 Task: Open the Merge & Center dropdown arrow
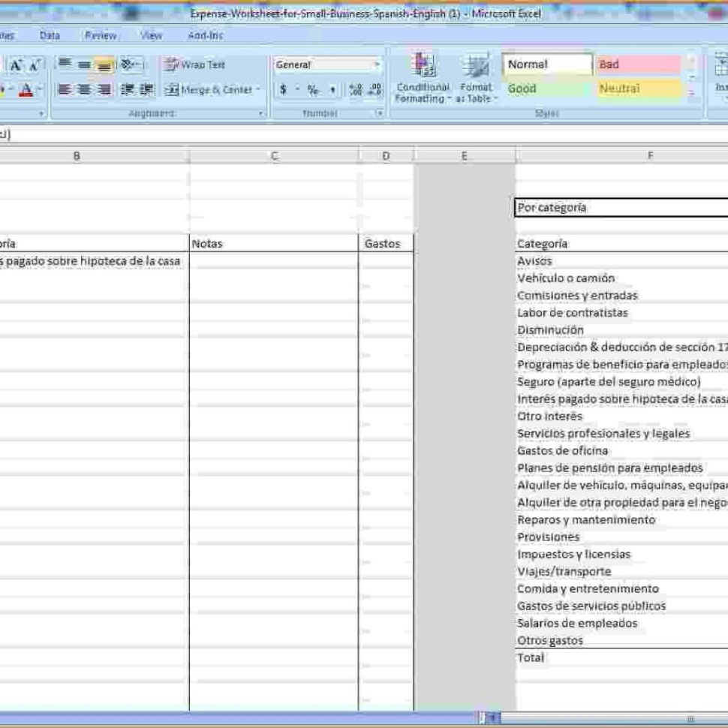[x=256, y=89]
